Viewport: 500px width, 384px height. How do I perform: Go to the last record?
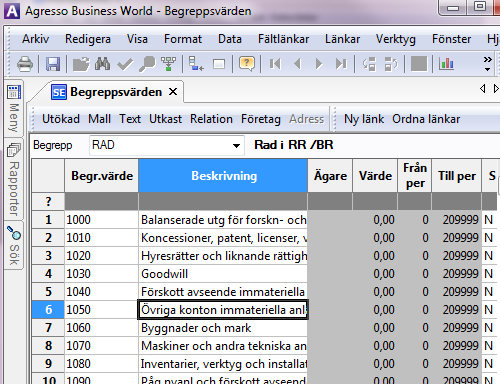(x=341, y=63)
